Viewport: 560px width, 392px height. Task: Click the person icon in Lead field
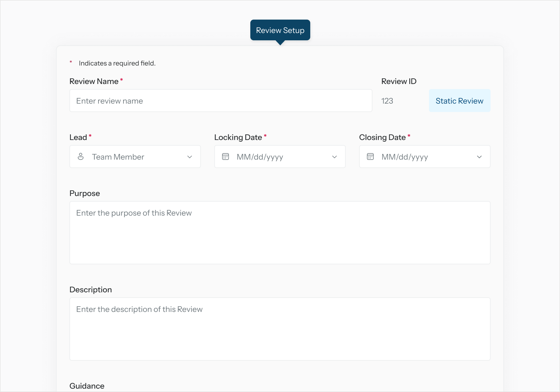[81, 157]
